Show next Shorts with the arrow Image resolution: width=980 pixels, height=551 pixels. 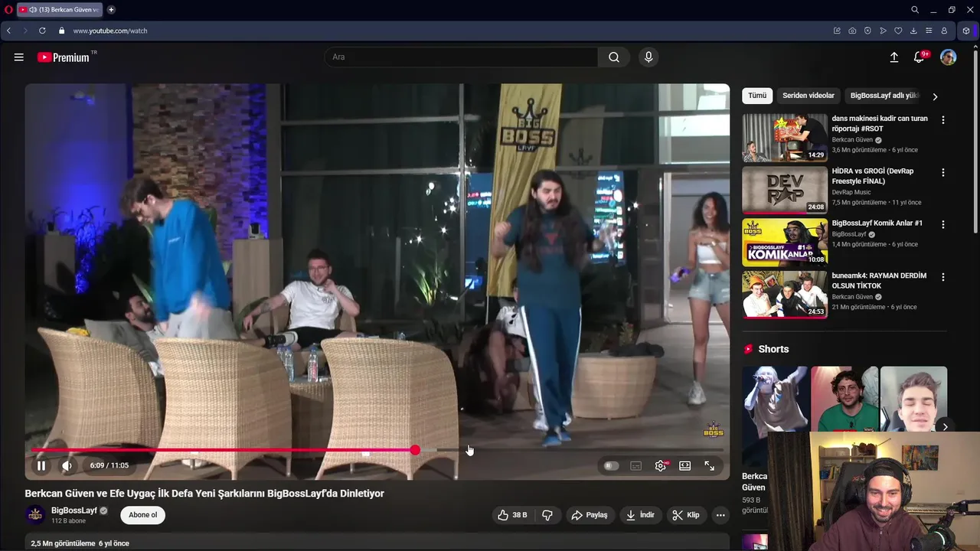point(946,427)
